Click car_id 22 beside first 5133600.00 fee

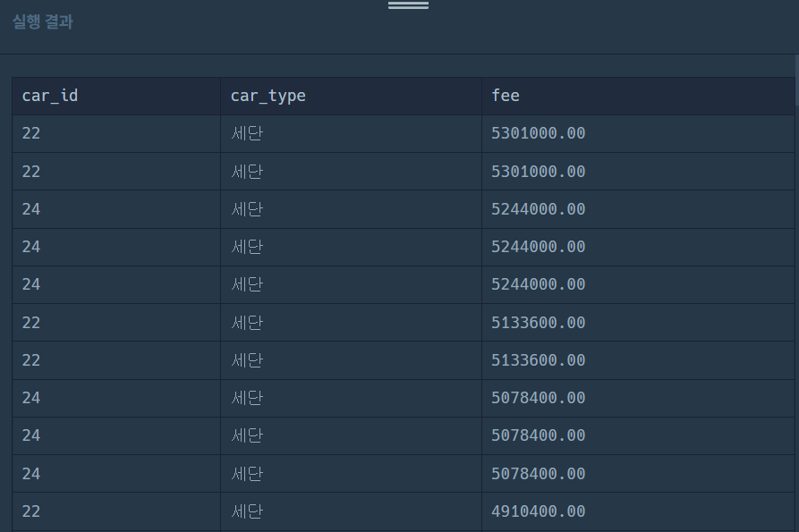(31, 323)
